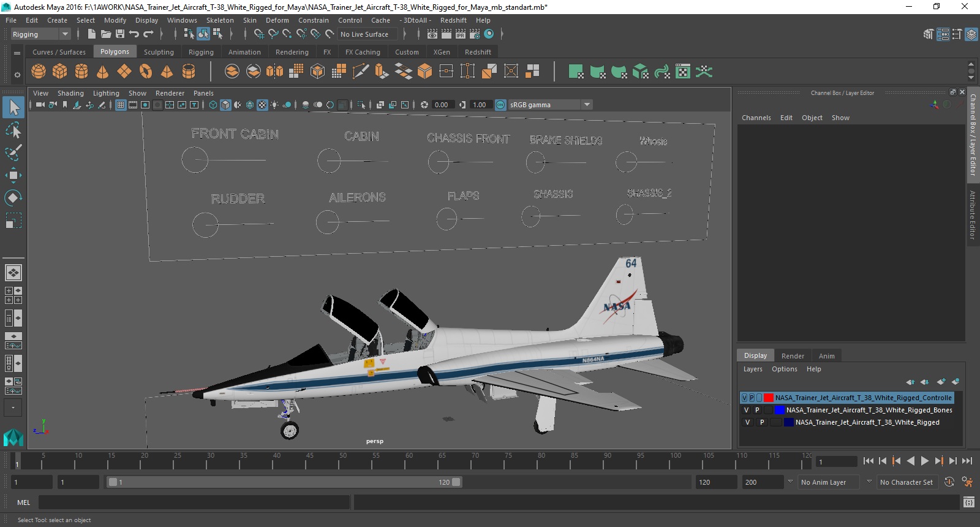Open viewport Lighting menu
This screenshot has height=527, width=980.
[106, 93]
